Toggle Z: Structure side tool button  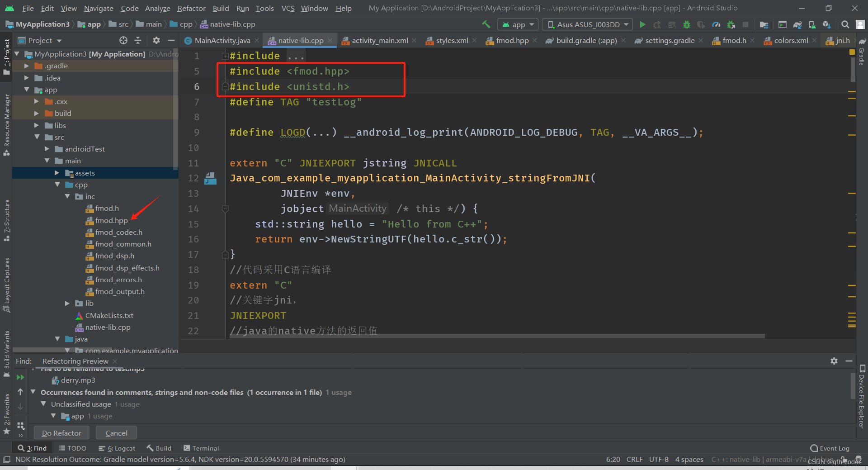click(6, 220)
